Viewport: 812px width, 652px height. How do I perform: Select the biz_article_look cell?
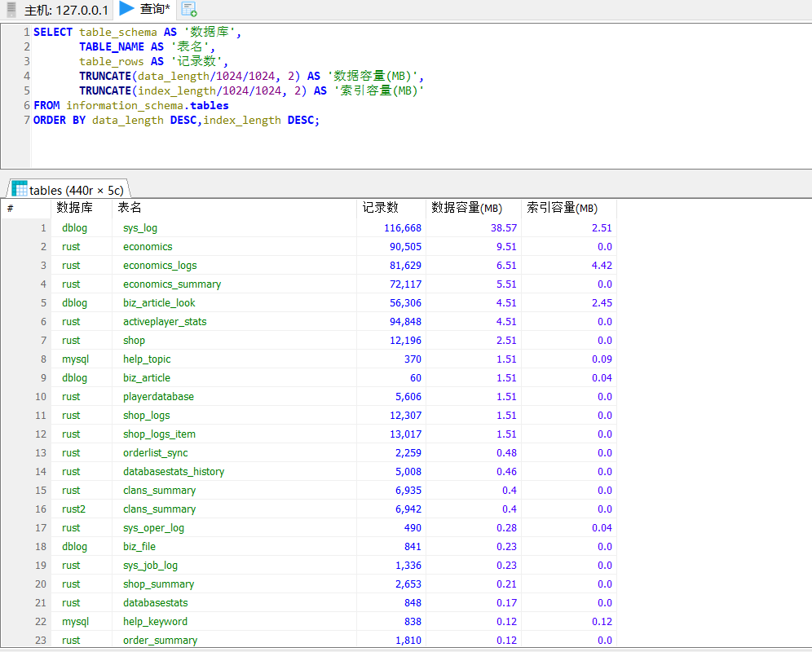point(234,302)
